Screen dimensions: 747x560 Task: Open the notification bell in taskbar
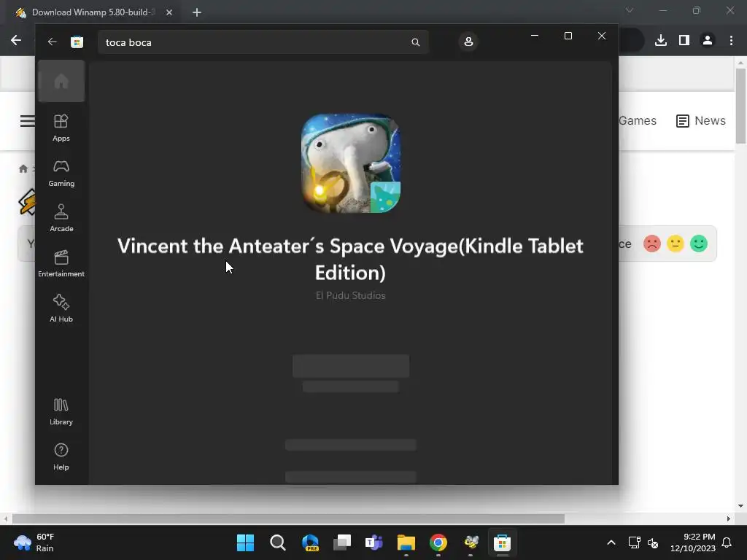pyautogui.click(x=727, y=542)
